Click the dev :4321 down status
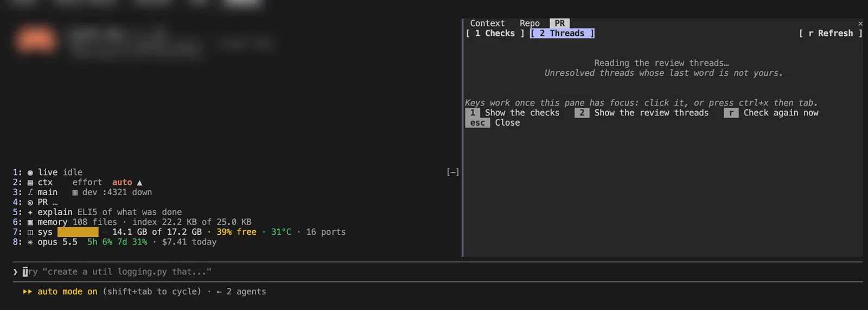 point(117,192)
